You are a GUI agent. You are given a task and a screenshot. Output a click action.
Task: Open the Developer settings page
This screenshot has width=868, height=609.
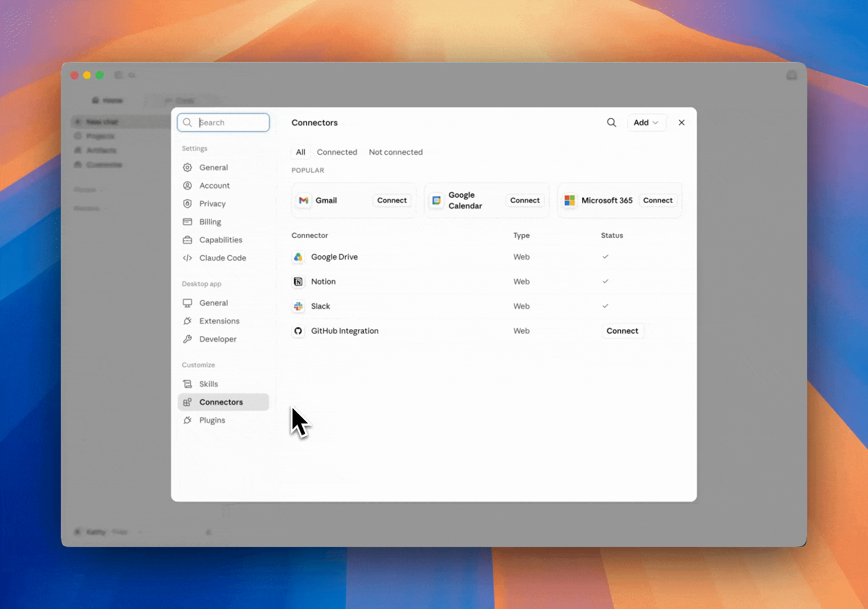tap(223, 339)
